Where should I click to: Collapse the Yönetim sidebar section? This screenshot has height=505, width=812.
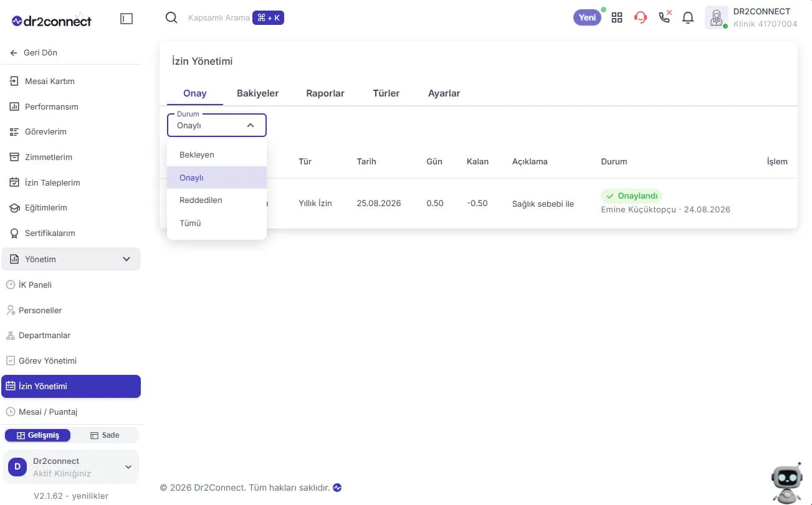71,259
